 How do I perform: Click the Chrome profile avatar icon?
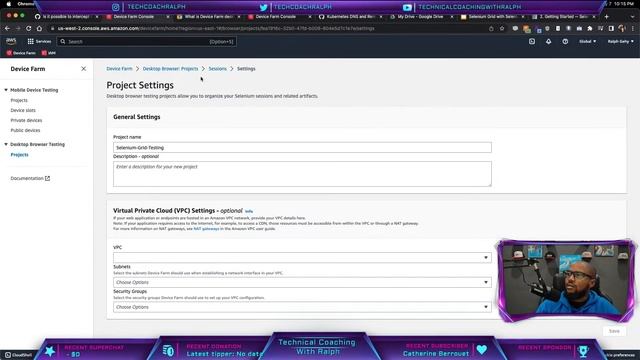point(622,29)
